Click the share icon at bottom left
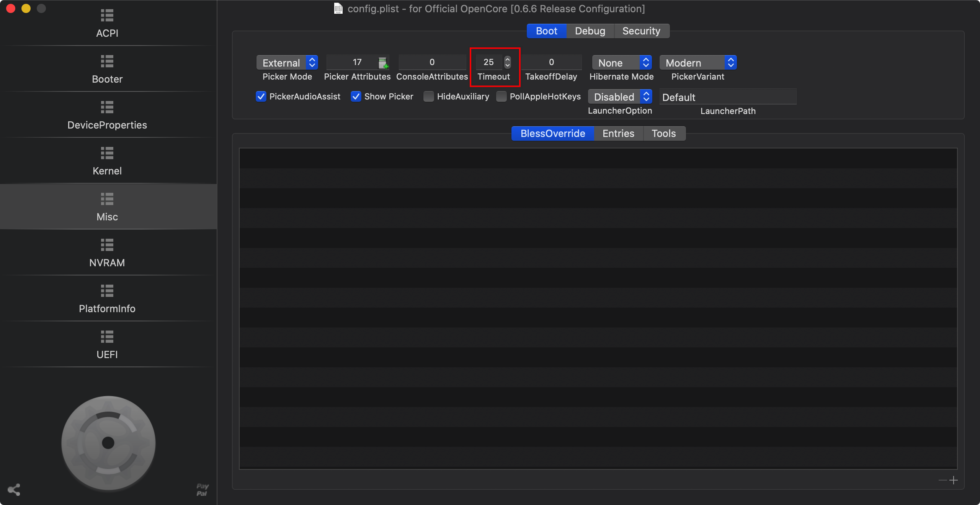Image resolution: width=980 pixels, height=505 pixels. click(x=14, y=490)
